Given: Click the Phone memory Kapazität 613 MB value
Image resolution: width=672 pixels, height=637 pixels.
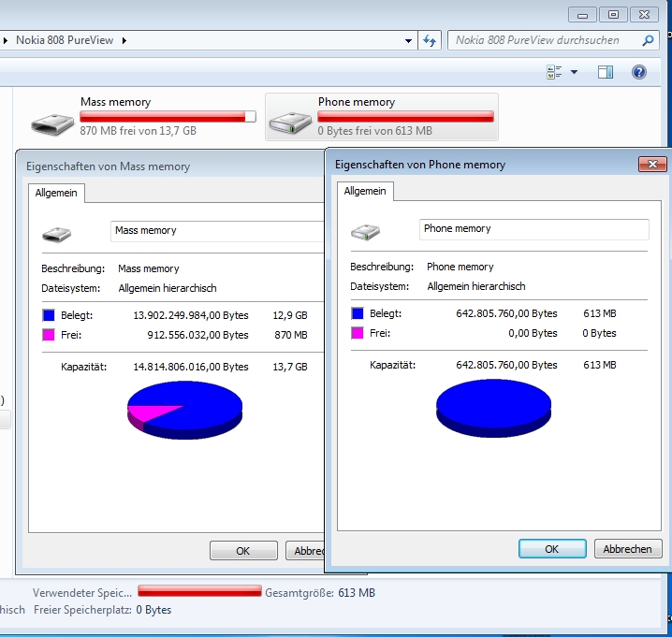Looking at the screenshot, I should 600,365.
